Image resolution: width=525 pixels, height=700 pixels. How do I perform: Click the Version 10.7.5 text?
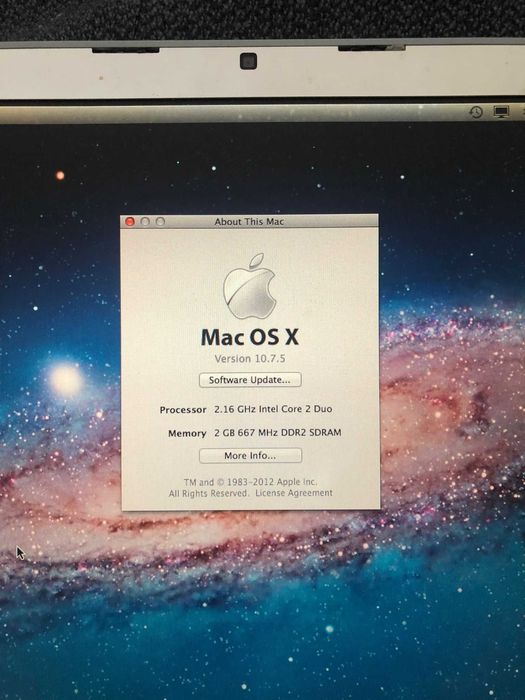[250, 358]
